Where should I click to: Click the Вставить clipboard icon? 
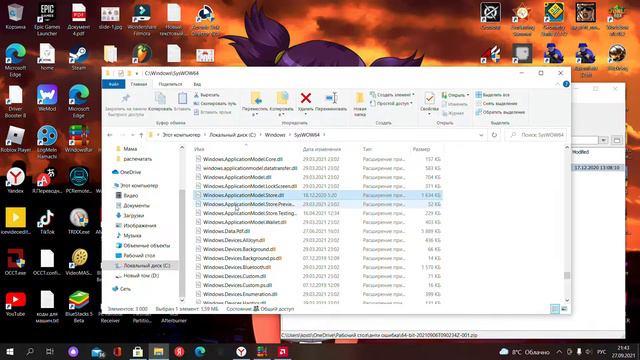tap(182, 98)
